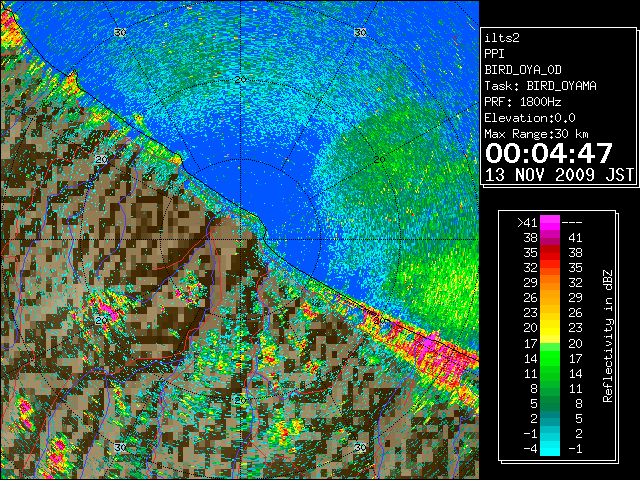Click the radar center where crosshairs meet
640x480 pixels.
point(240,240)
